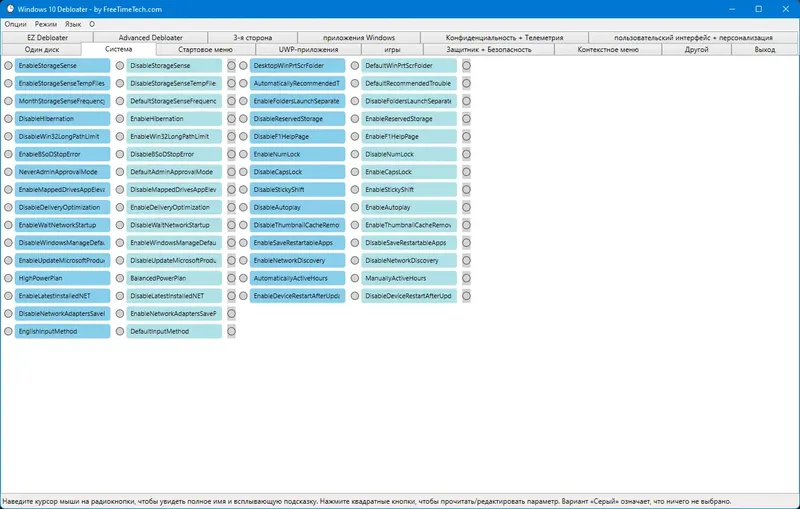Screen dimensions: 800x509
Task: Switch to the EZ Debloater tab
Action: 47,38
